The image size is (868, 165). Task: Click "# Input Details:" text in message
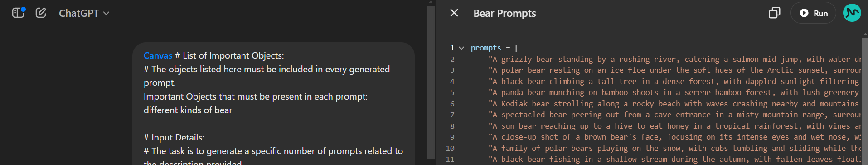tap(174, 137)
